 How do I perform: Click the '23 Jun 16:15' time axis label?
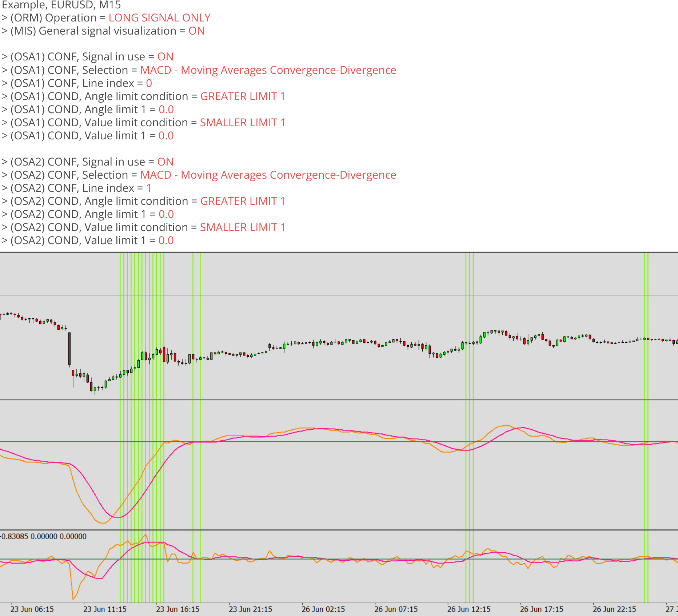coord(178,609)
